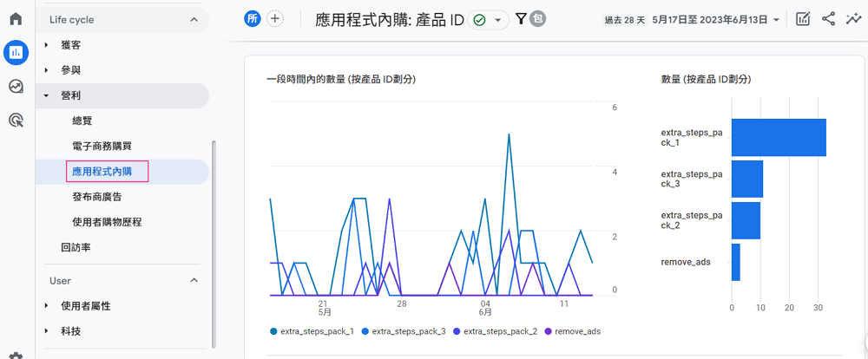Open the Explore icon in left rail

coord(16,87)
